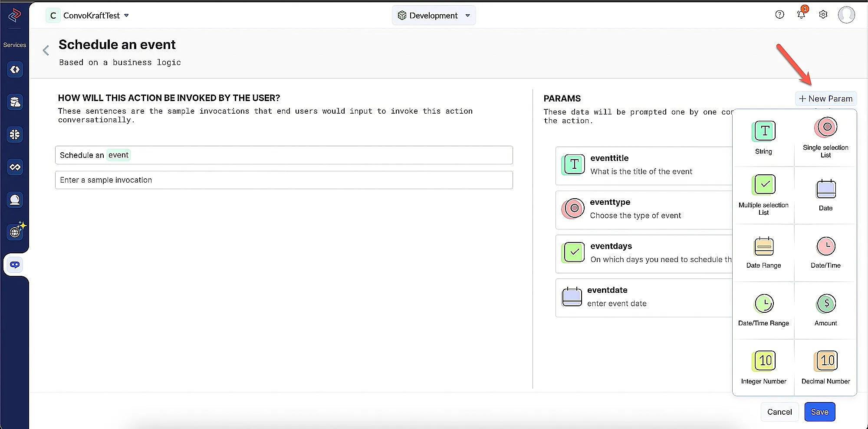Choose the Decimal Number param type
Image resolution: width=868 pixels, height=429 pixels.
coord(825,361)
